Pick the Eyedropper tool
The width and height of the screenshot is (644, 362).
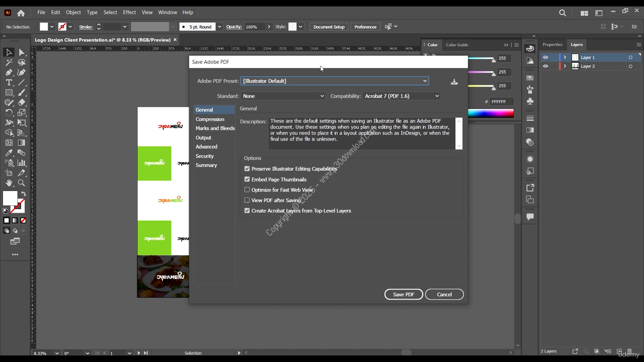tap(9, 153)
